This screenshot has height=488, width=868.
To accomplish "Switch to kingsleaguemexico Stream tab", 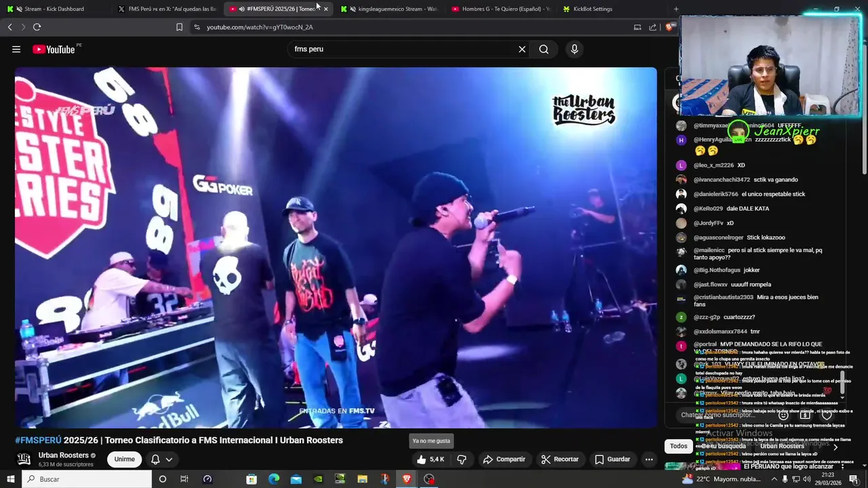I will (390, 9).
